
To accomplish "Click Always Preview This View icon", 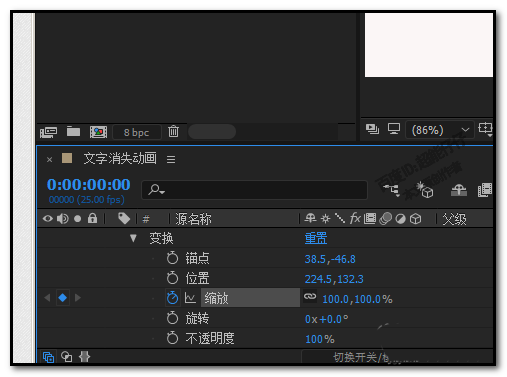I will click(372, 129).
